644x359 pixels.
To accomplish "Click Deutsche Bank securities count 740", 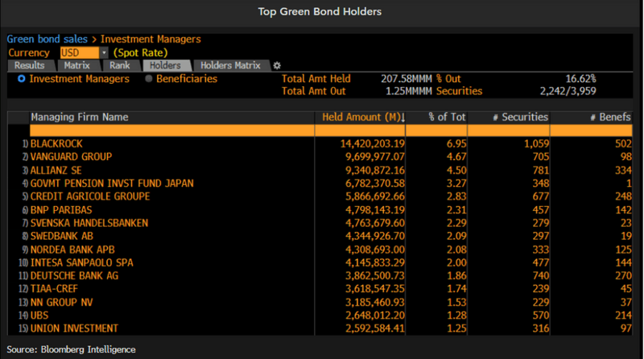I will (541, 275).
